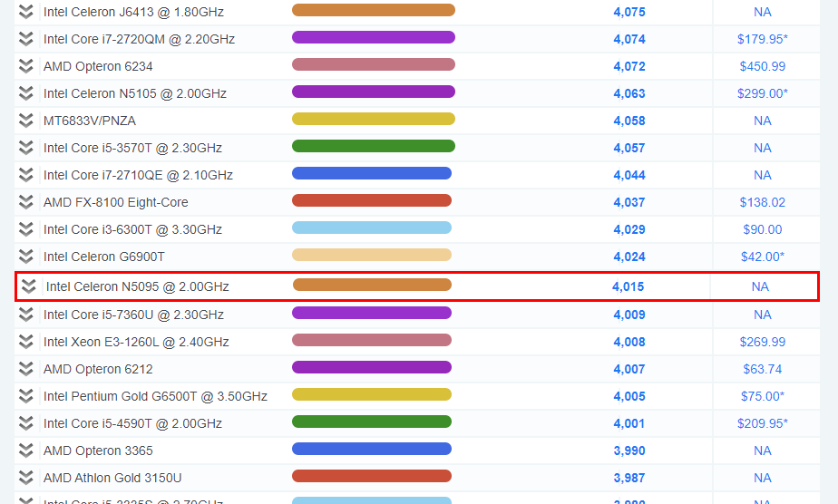Expand the AMD Athlon Gold 3150U chevron
This screenshot has width=838, height=504.
point(25,478)
